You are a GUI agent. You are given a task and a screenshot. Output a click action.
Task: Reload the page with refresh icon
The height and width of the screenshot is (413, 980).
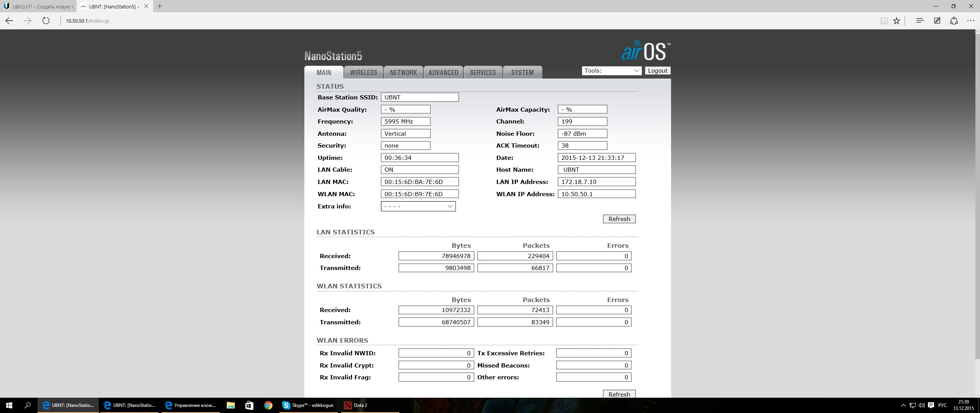tap(46, 21)
